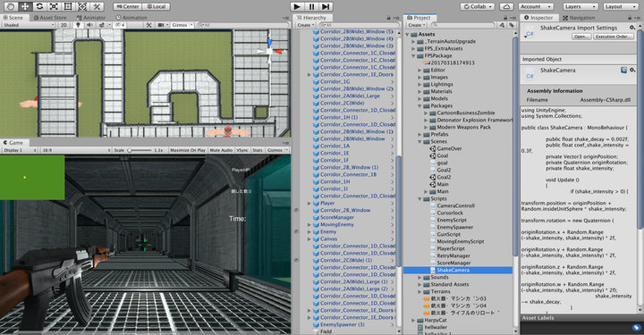The image size is (644, 335).
Task: Select the Scale tool
Action: [x=54, y=6]
